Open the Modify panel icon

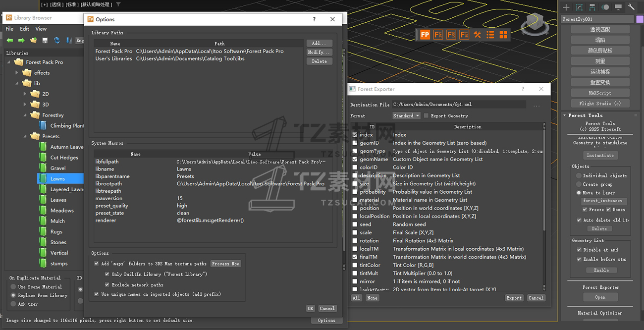[579, 7]
